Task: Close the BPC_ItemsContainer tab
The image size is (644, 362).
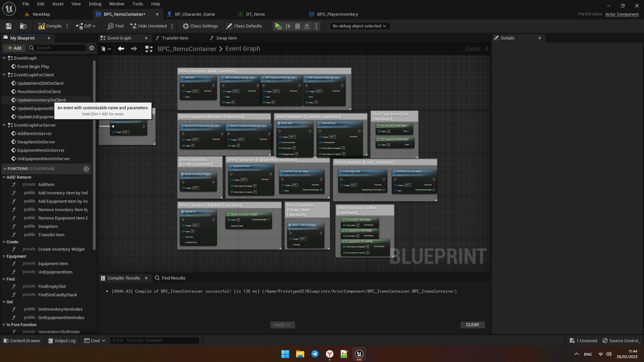Action: [x=157, y=14]
